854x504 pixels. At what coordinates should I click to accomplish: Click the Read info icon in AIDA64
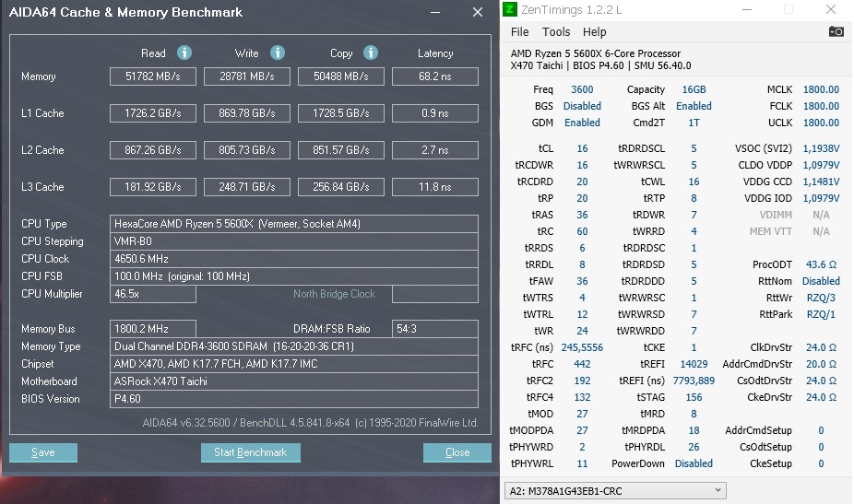coord(184,53)
